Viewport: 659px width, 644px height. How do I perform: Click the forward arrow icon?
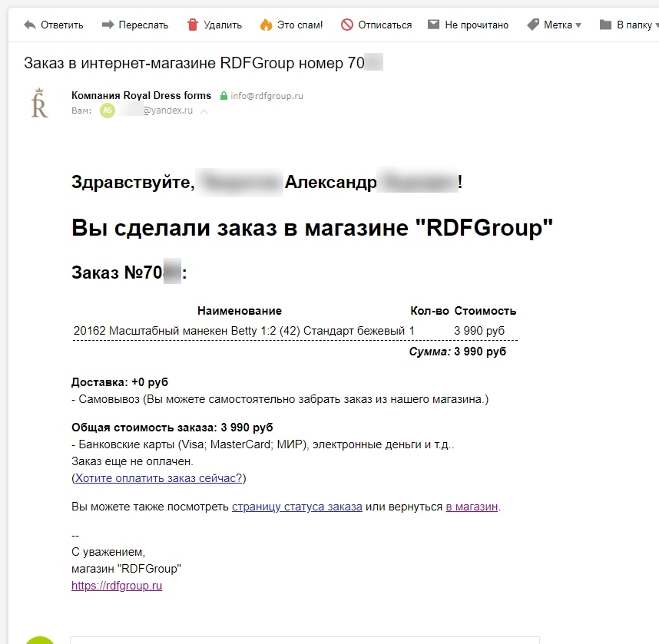tap(108, 25)
